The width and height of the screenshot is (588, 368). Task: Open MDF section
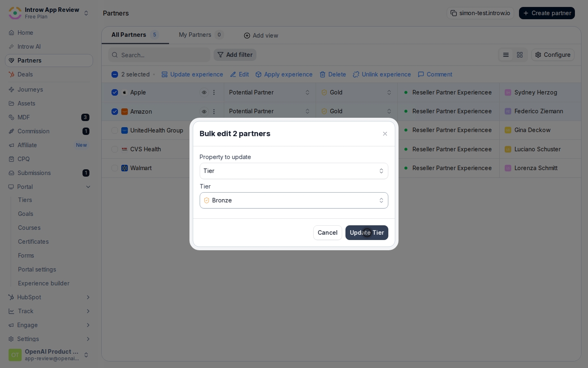49,117
